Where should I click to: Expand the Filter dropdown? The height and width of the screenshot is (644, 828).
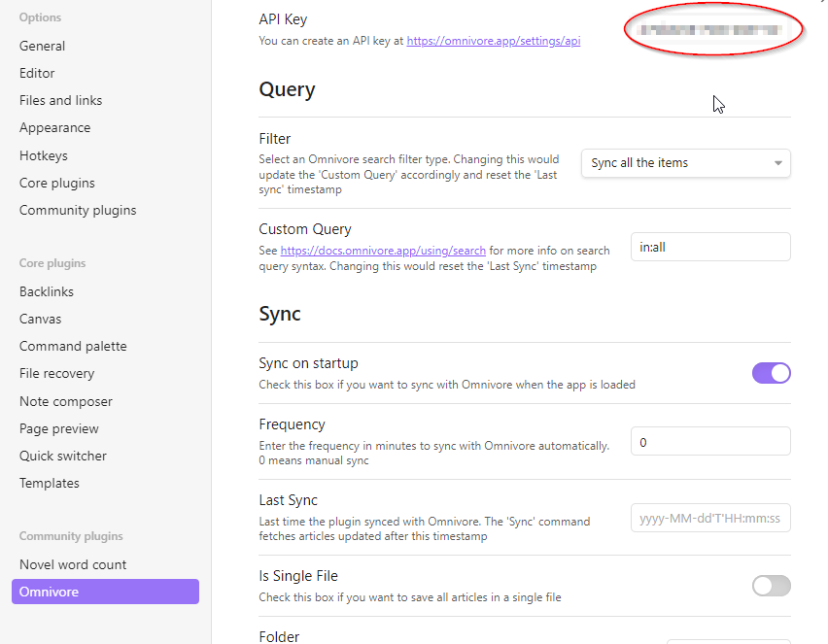(686, 163)
